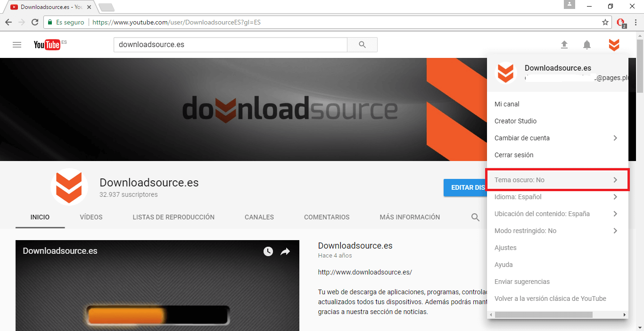Image resolution: width=644 pixels, height=331 pixels.
Task: Click the 32.937 suscriptores text
Action: point(128,194)
